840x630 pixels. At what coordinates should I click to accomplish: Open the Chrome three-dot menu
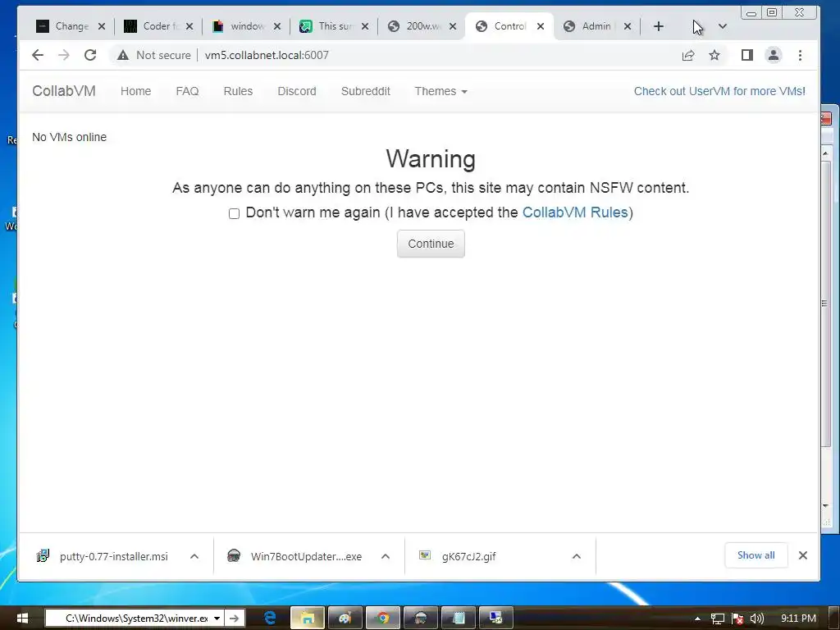[800, 55]
